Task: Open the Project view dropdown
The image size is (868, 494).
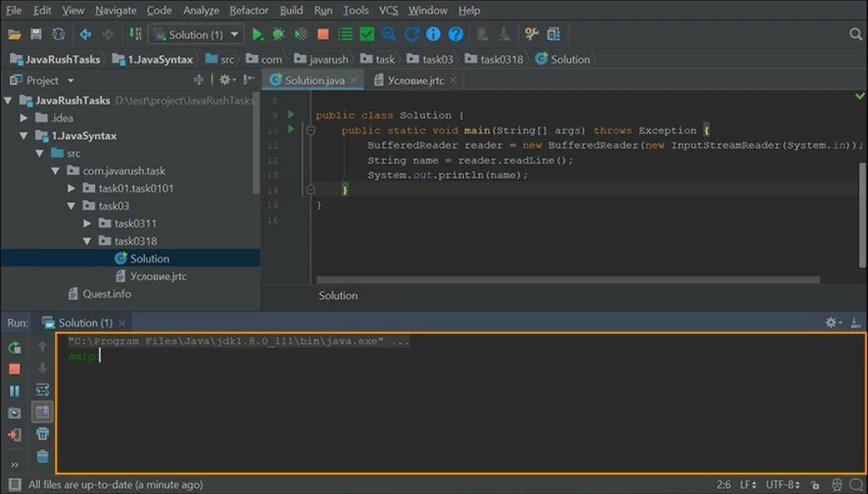Action: 71,80
